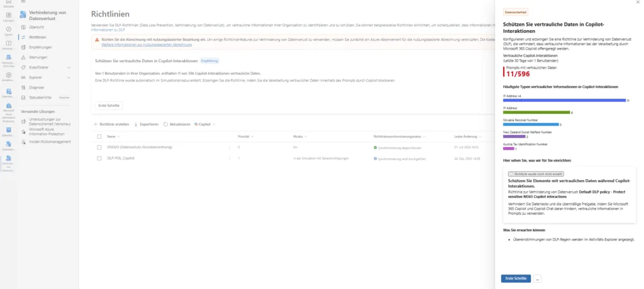The width and height of the screenshot is (644, 289).
Task: Open the Warnungen alert icon in sidebar
Action: pyautogui.click(x=23, y=57)
